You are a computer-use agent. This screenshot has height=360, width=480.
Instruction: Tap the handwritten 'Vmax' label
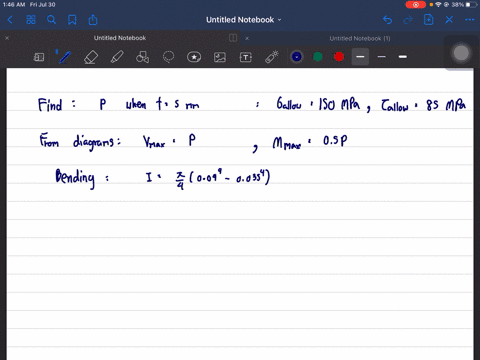click(x=154, y=142)
